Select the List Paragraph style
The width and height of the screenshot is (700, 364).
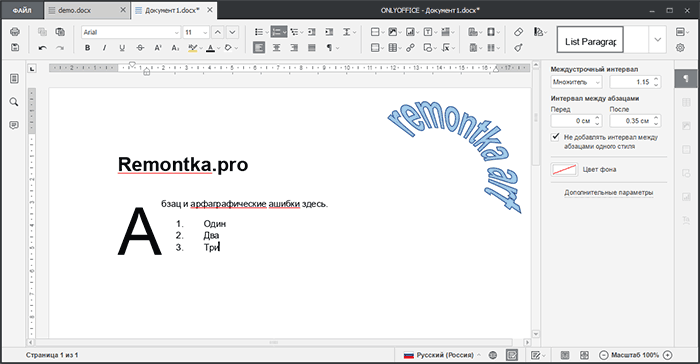(590, 40)
